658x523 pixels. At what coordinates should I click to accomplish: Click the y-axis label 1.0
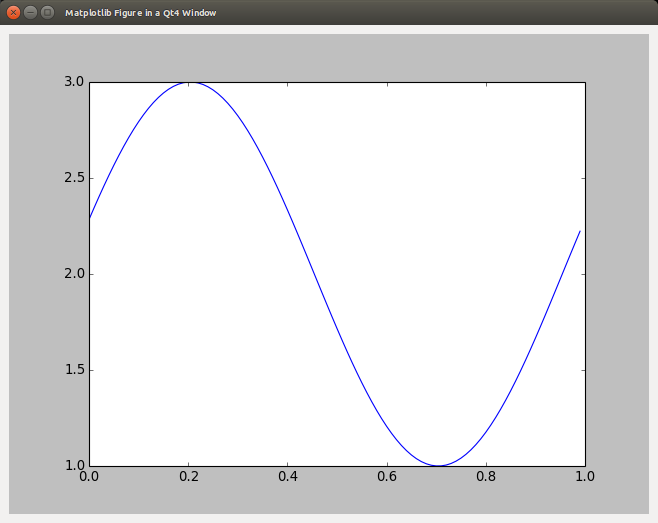pyautogui.click(x=74, y=465)
